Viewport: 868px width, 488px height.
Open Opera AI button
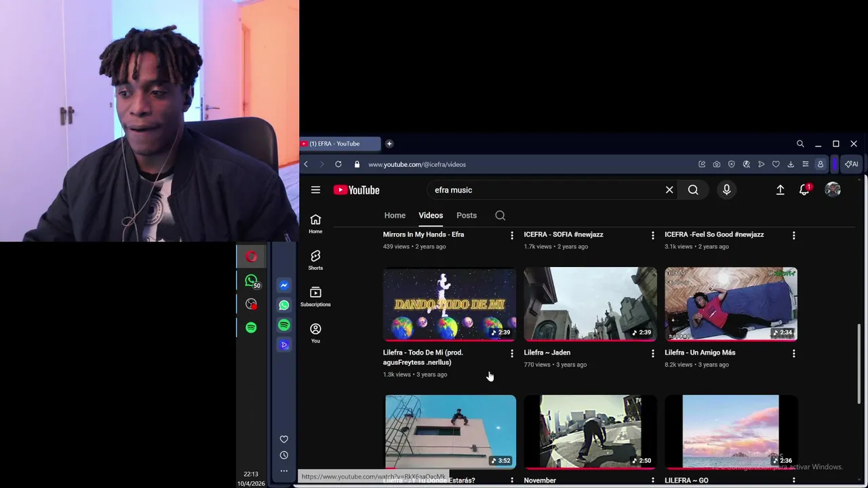851,164
